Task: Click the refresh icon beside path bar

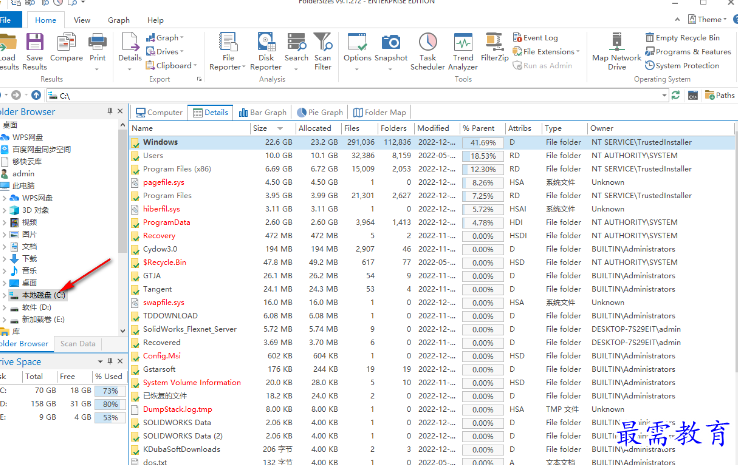Action: tap(676, 95)
